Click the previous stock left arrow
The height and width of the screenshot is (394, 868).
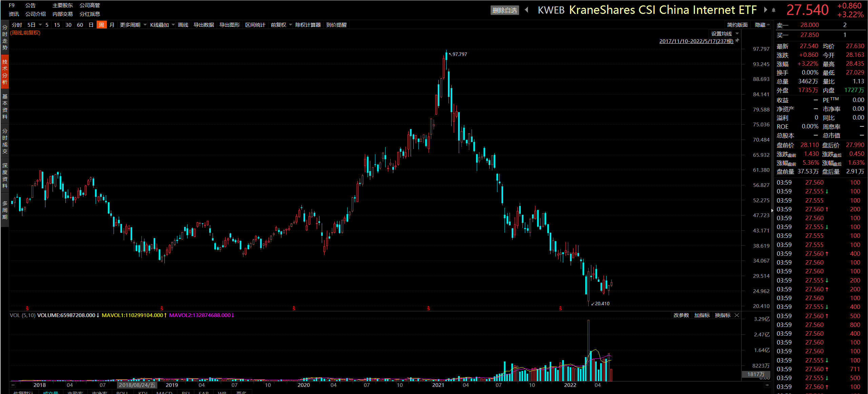pos(527,10)
